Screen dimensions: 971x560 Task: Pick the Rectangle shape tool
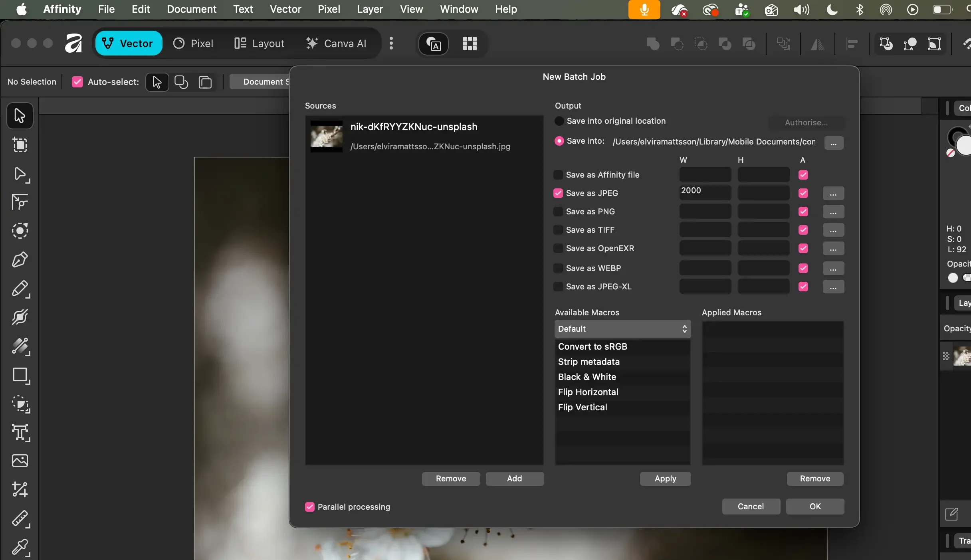coord(20,375)
